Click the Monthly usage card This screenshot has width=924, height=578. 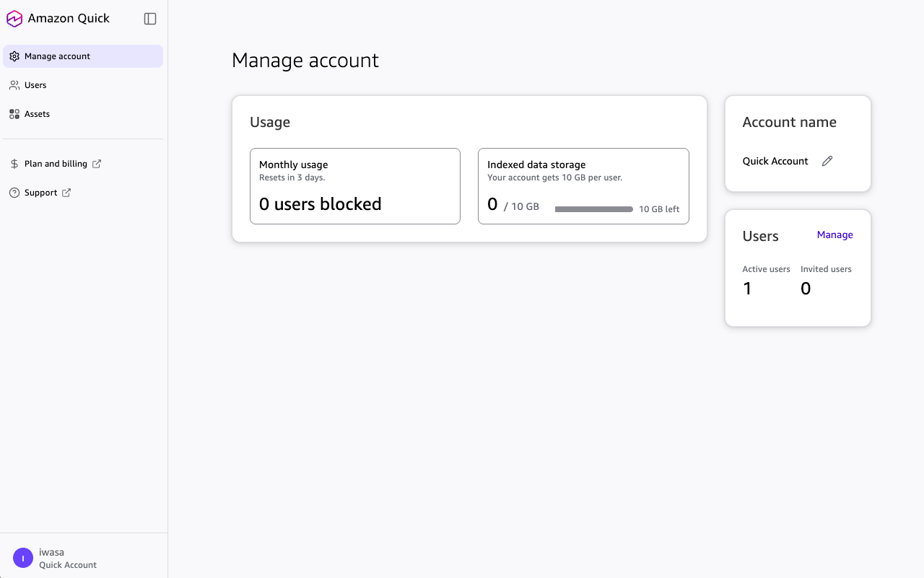coord(354,186)
